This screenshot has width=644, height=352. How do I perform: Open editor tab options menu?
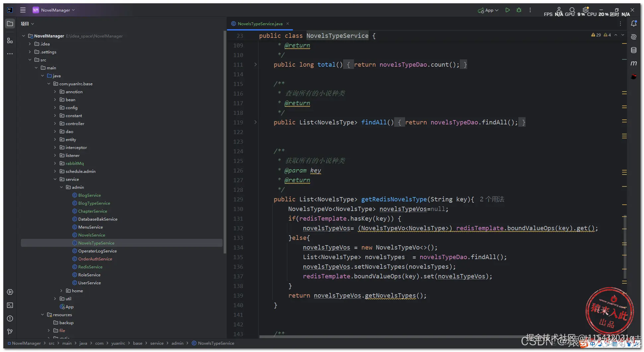[x=620, y=24]
